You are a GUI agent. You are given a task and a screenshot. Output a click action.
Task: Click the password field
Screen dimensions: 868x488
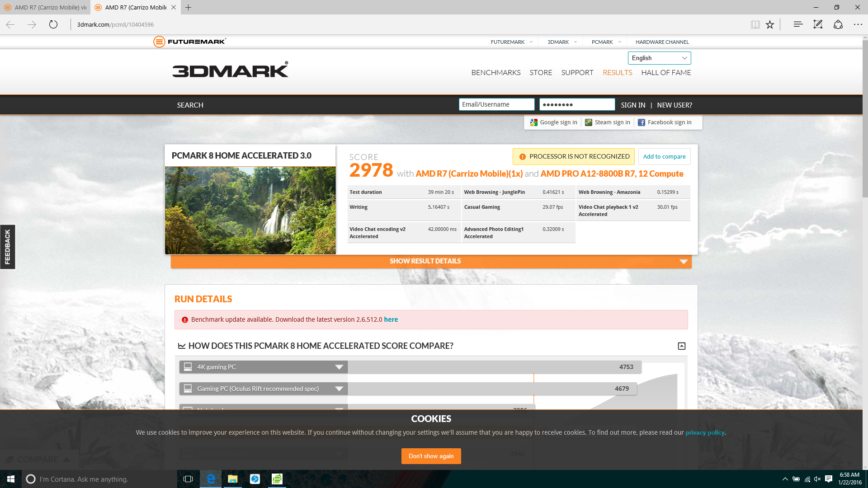[x=577, y=104]
